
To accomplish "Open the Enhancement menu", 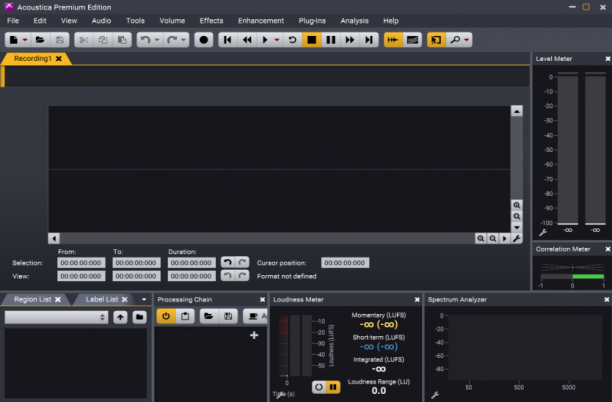I will point(261,21).
